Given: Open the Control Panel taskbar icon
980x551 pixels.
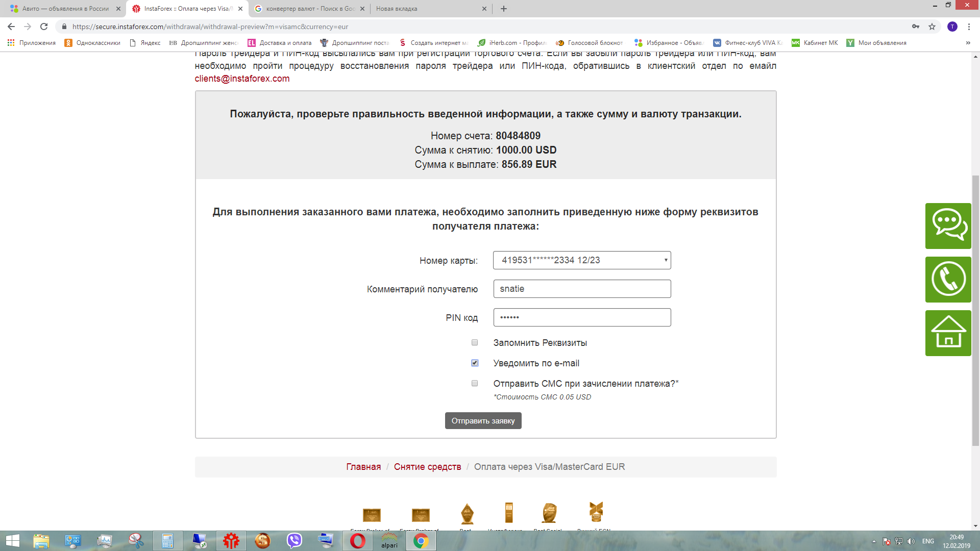Looking at the screenshot, I should [x=72, y=541].
